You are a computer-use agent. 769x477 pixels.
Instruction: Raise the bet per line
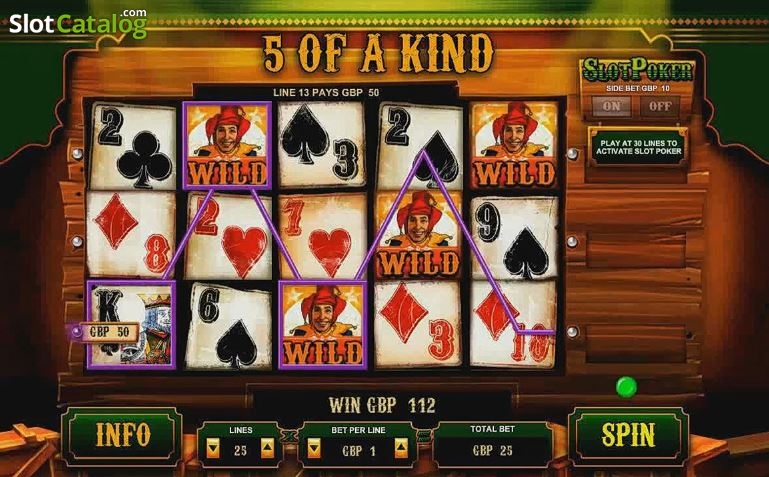[x=401, y=448]
